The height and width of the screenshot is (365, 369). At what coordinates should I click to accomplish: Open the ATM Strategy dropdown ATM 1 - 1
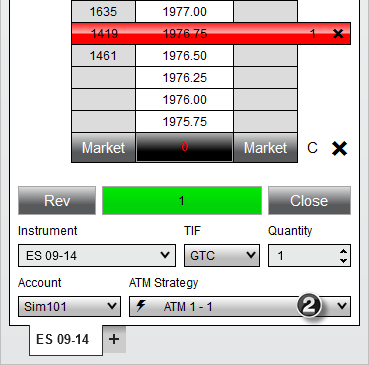pyautogui.click(x=240, y=306)
